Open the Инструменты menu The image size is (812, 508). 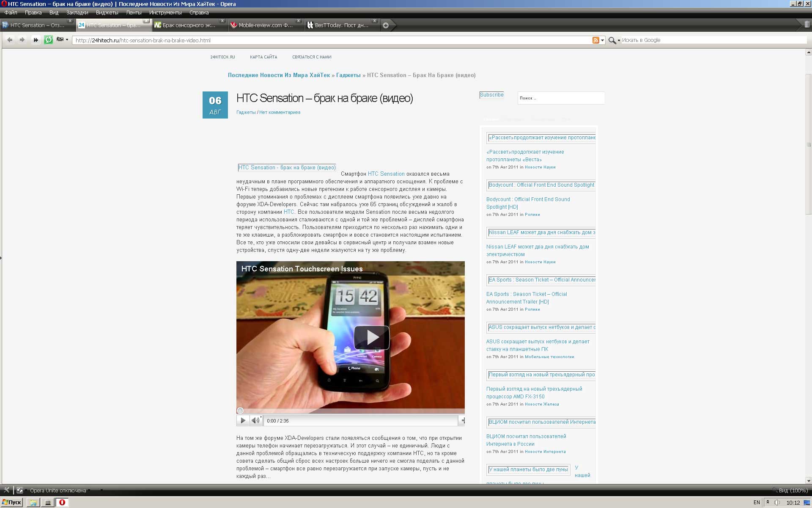165,13
